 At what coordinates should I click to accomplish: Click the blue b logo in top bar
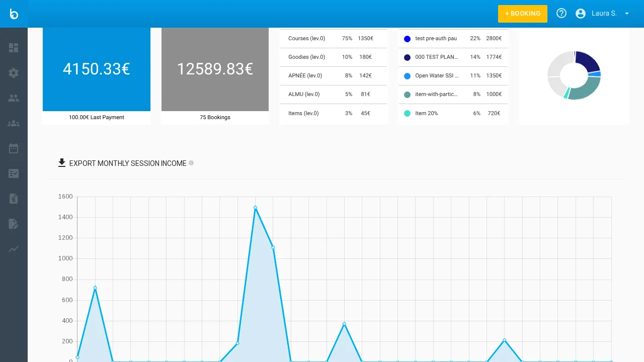pyautogui.click(x=14, y=14)
